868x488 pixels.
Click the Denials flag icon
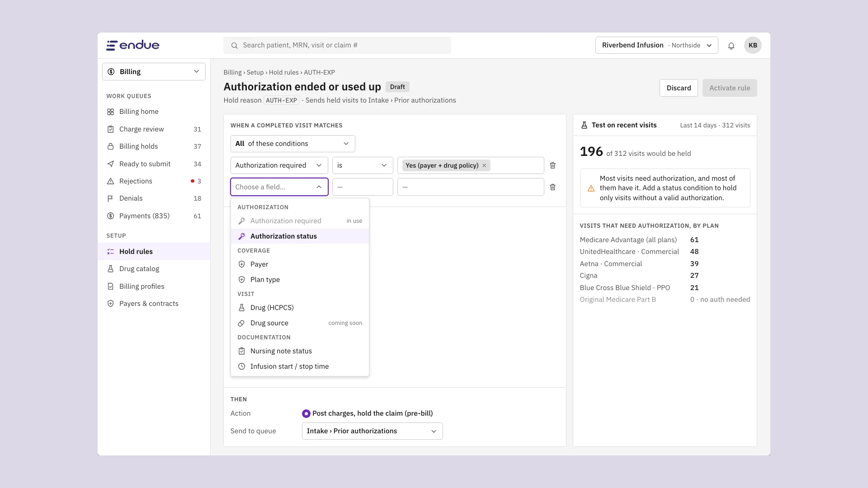click(x=110, y=198)
